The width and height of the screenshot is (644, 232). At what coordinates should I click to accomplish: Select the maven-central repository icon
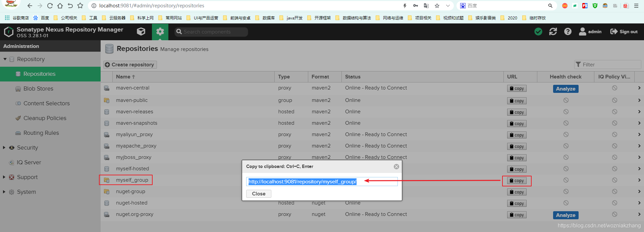(x=107, y=88)
